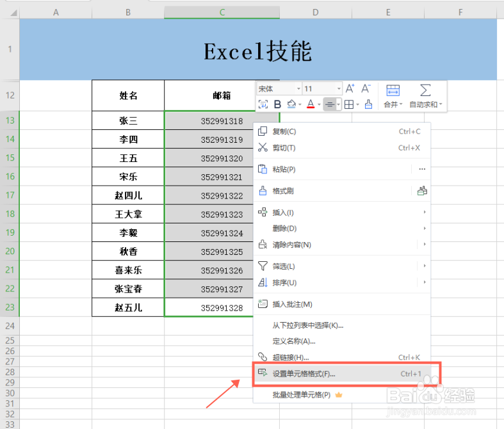Click cell containing 李四
This screenshot has width=504, height=429.
click(128, 139)
